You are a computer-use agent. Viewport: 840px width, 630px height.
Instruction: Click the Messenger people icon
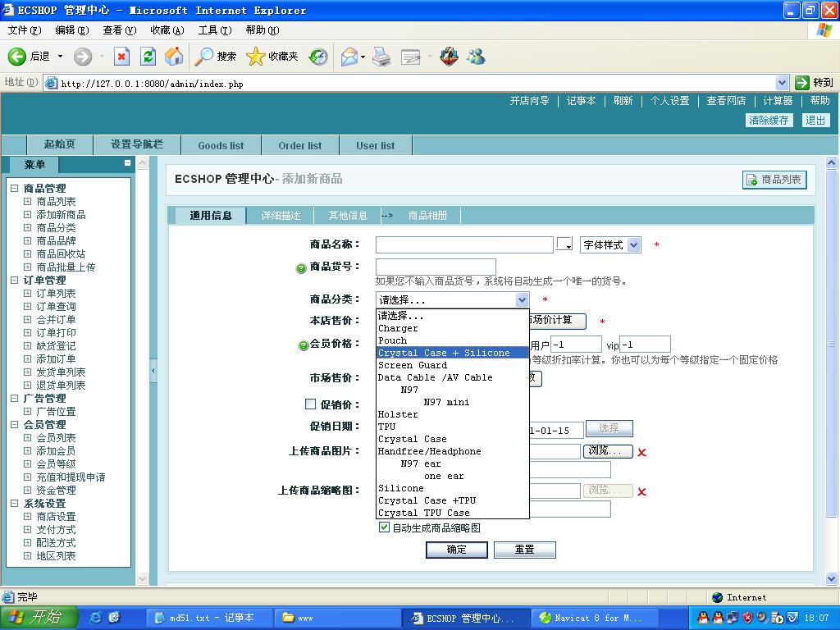point(476,57)
